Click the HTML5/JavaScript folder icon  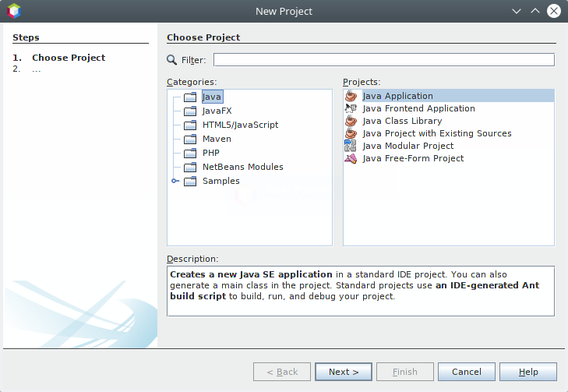pyautogui.click(x=190, y=125)
